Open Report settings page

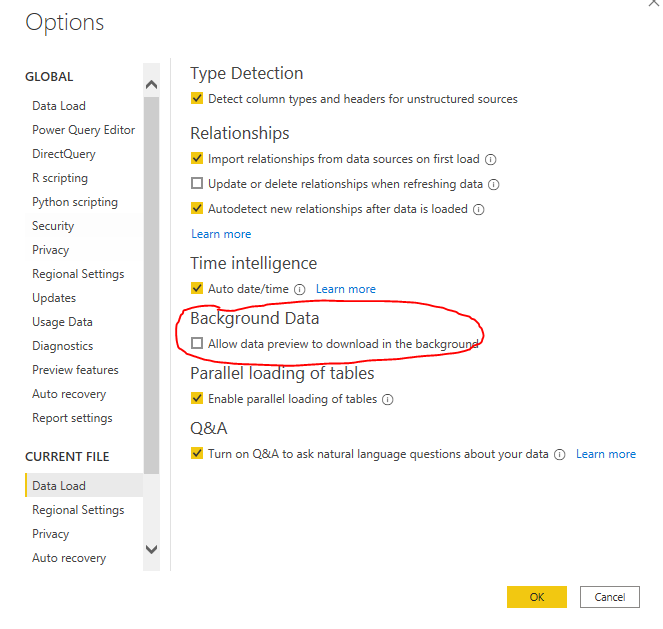pyautogui.click(x=72, y=418)
